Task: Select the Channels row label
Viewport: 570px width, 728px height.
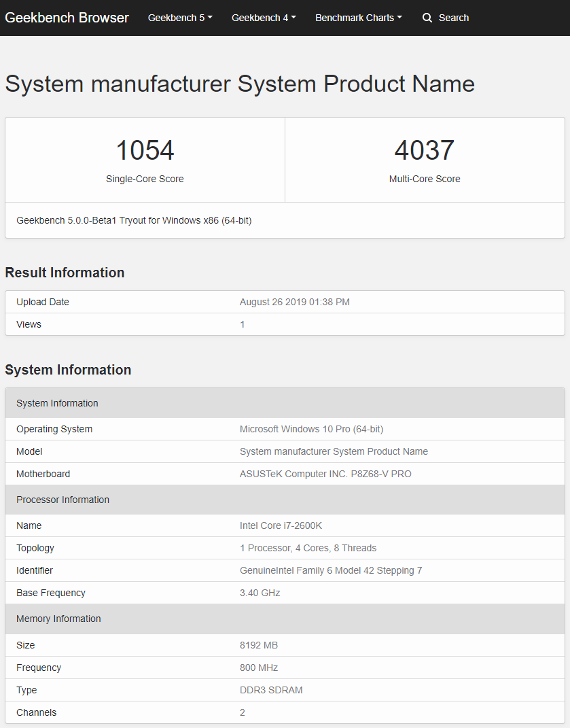Action: point(36,712)
